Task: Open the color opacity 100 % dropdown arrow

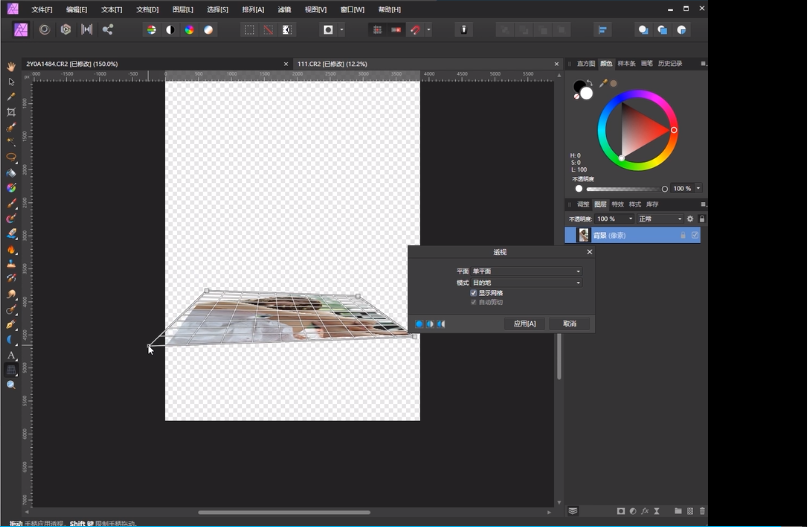Action: tap(698, 189)
